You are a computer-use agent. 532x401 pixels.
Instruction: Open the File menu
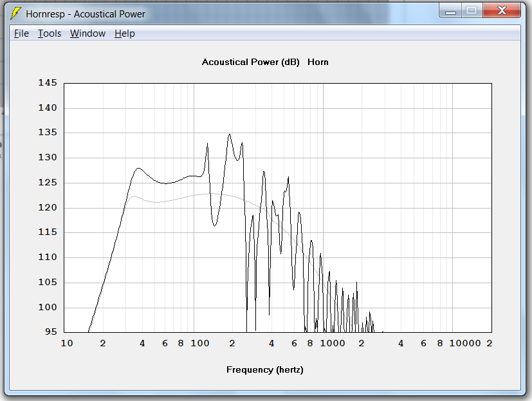[x=21, y=33]
